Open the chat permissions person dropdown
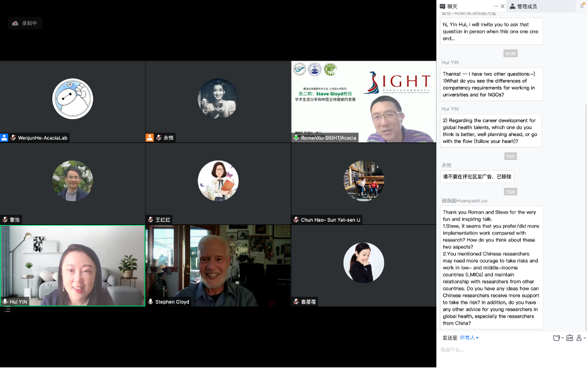The width and height of the screenshot is (588, 368). coord(580,338)
